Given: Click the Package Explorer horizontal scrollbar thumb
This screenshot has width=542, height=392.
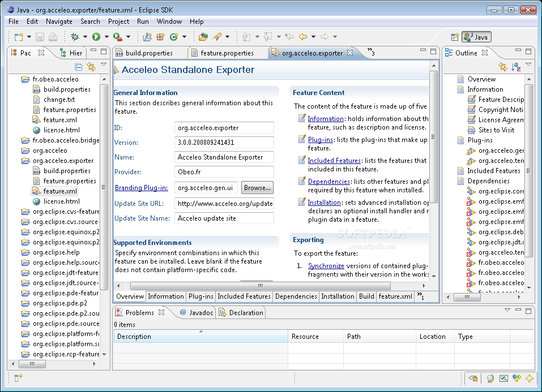Looking at the screenshot, I should click(x=32, y=364).
